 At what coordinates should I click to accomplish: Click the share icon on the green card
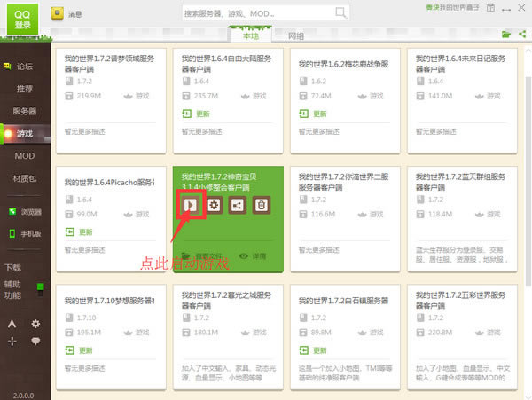pos(238,205)
